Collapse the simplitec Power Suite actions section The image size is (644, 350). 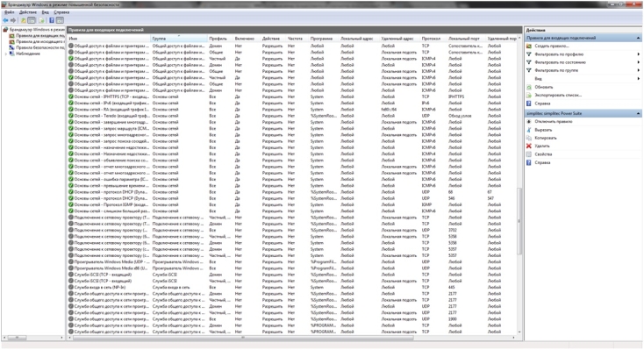pos(638,113)
